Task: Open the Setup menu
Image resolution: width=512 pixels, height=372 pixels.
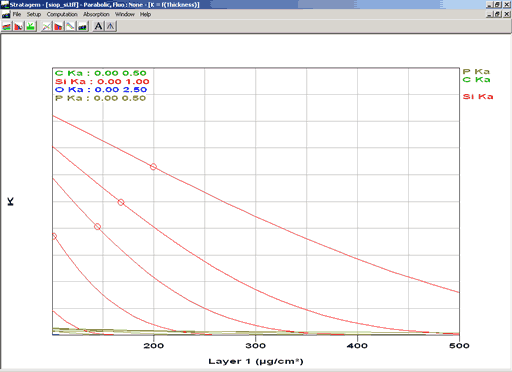Action: (34, 14)
